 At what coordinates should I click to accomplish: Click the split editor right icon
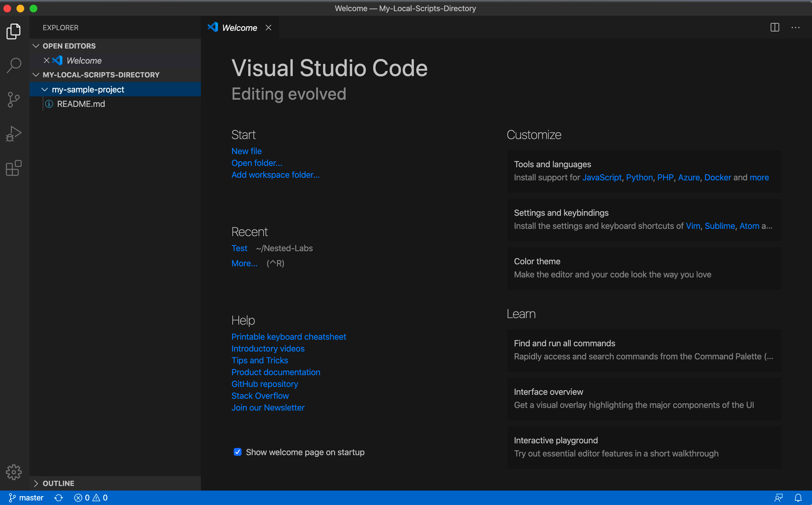(x=775, y=28)
